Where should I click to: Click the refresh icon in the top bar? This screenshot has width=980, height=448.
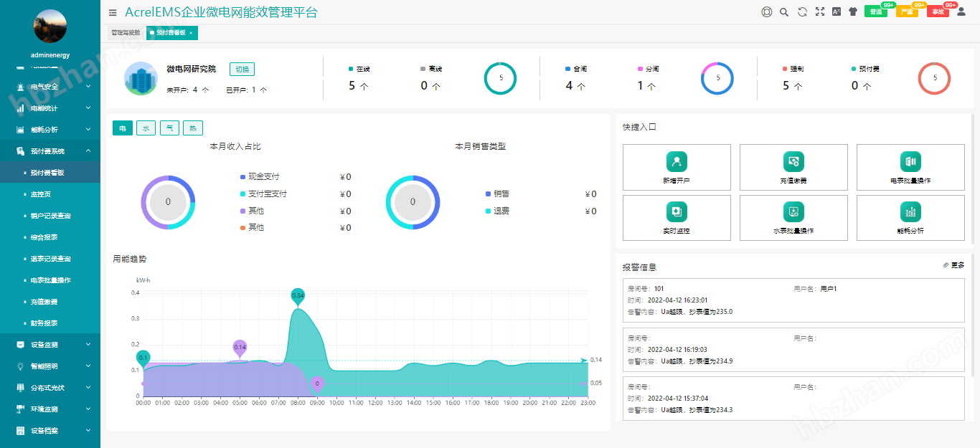(801, 12)
